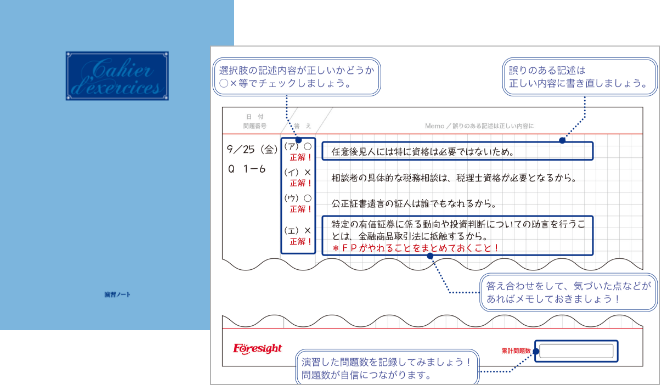
Task: Click the Cahier d'exercices cover title plate
Action: click(117, 76)
